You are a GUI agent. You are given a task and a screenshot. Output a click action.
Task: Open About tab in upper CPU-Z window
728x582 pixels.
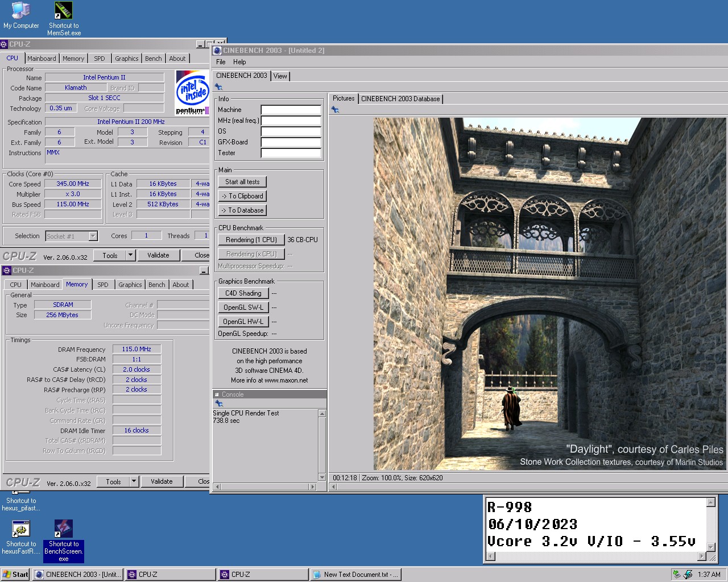click(x=177, y=59)
